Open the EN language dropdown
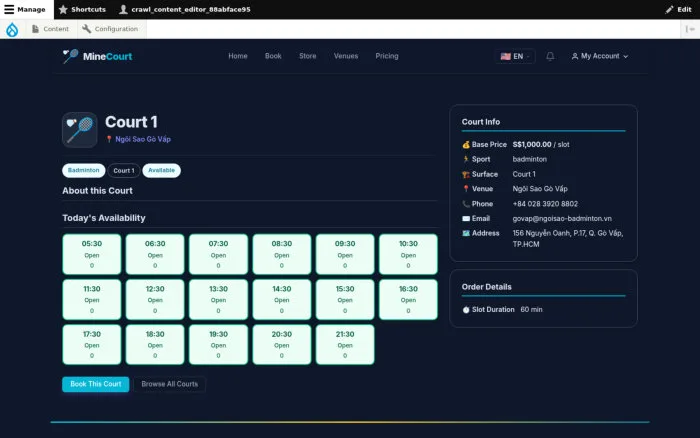This screenshot has width=700, height=438. [515, 56]
